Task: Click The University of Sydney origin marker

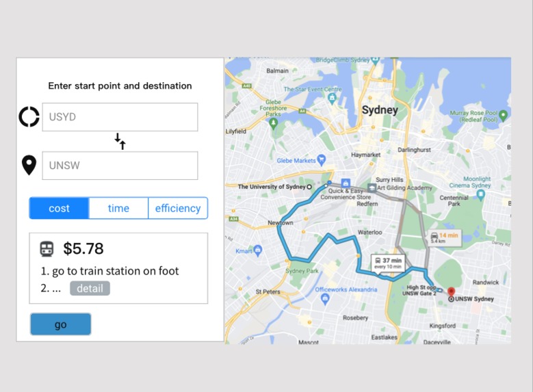Action: tap(309, 187)
